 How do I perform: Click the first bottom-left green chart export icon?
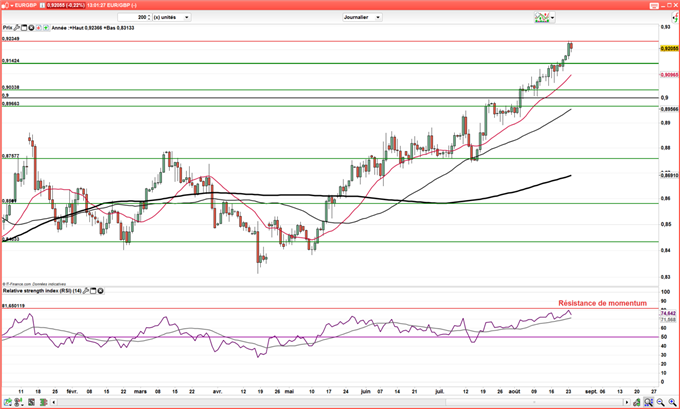pos(8,402)
